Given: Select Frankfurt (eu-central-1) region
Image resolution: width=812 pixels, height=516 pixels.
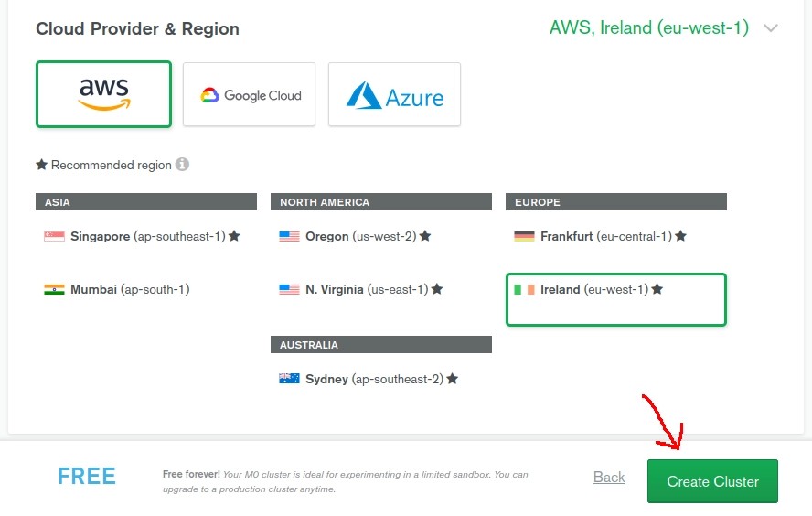Looking at the screenshot, I should coord(616,236).
